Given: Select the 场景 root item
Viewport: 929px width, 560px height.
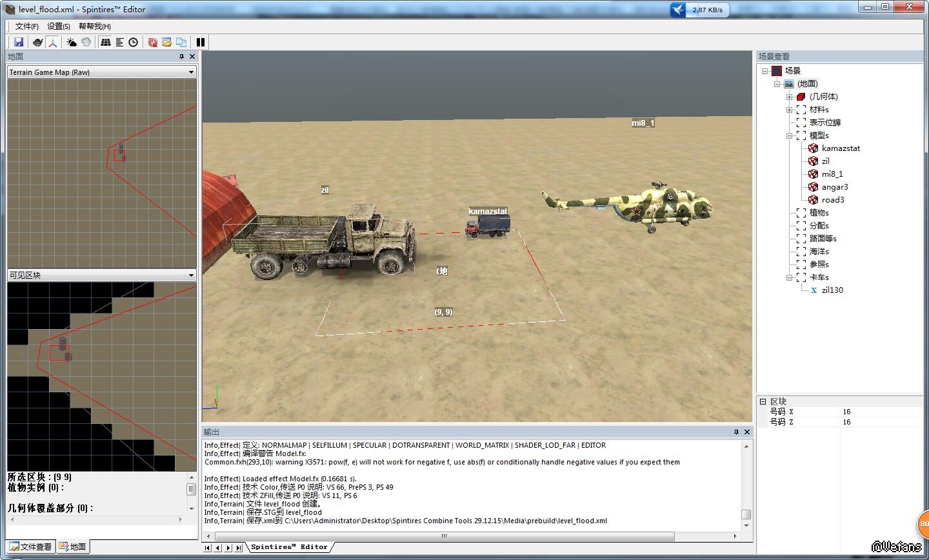Looking at the screenshot, I should tap(793, 71).
